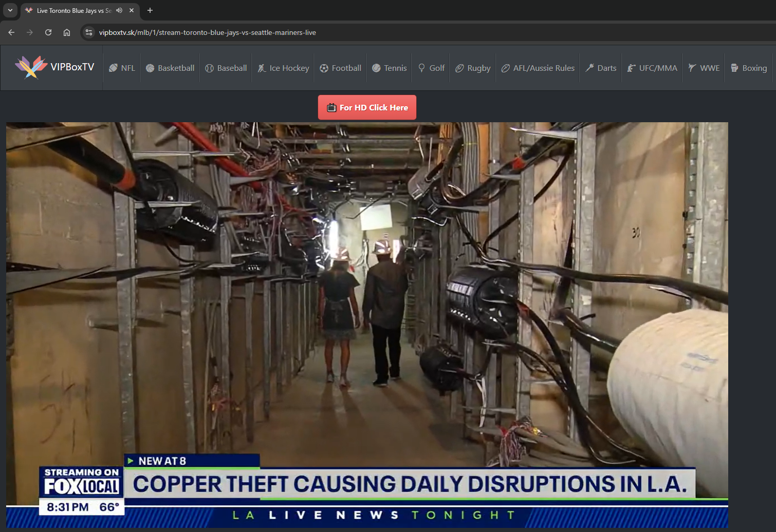The width and height of the screenshot is (776, 532).
Task: Select the Darts category
Action: [x=601, y=68]
